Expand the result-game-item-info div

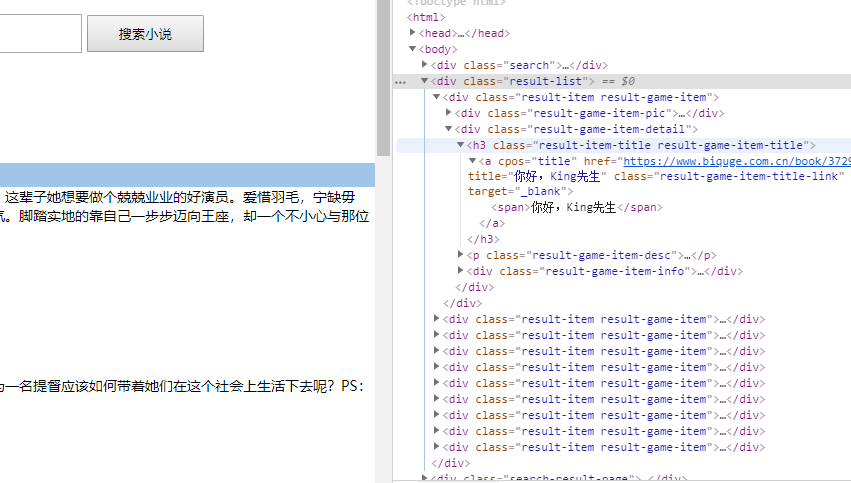(x=461, y=271)
